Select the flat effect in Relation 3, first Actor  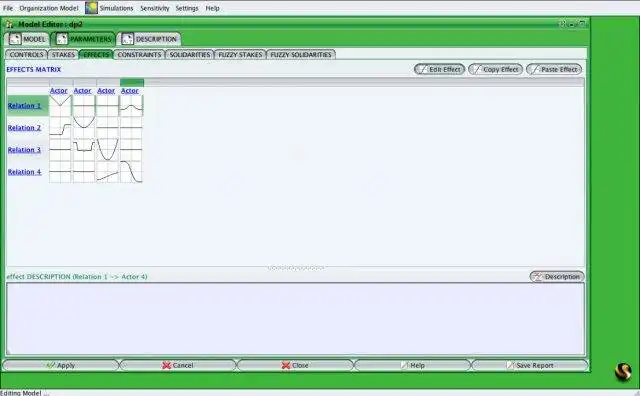[60, 150]
